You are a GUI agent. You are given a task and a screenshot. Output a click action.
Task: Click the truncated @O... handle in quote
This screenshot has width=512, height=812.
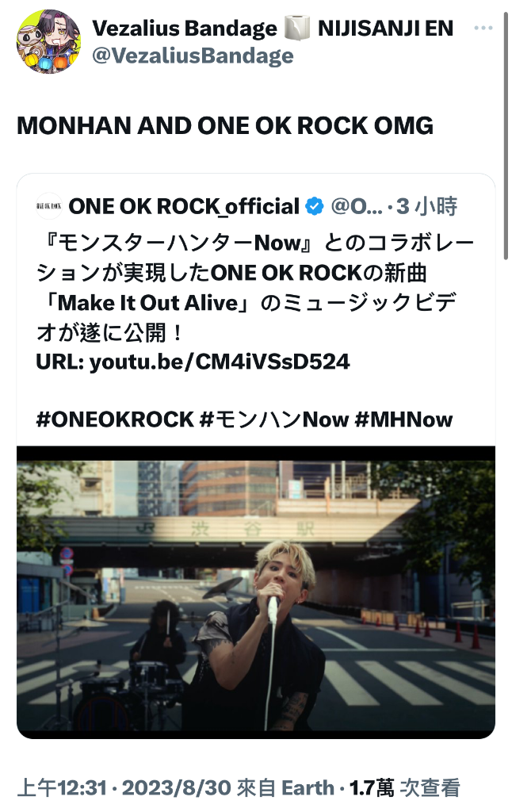click(x=356, y=206)
